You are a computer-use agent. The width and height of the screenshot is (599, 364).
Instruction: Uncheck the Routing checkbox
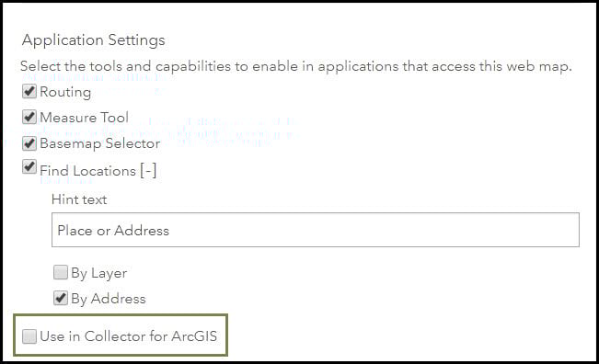pyautogui.click(x=29, y=92)
